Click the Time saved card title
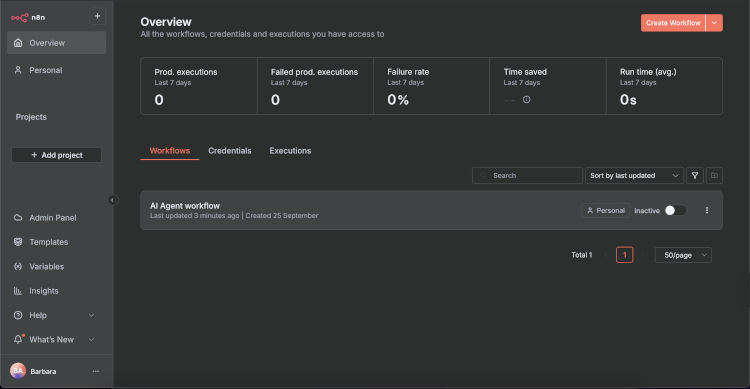Image resolution: width=750 pixels, height=389 pixels. (x=525, y=72)
